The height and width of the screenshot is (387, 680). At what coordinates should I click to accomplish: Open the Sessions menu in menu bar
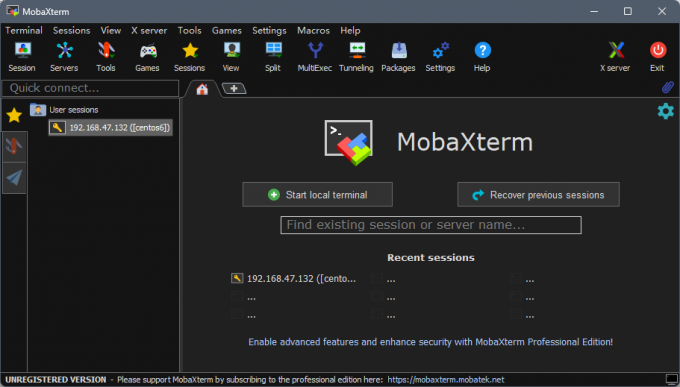tap(72, 30)
